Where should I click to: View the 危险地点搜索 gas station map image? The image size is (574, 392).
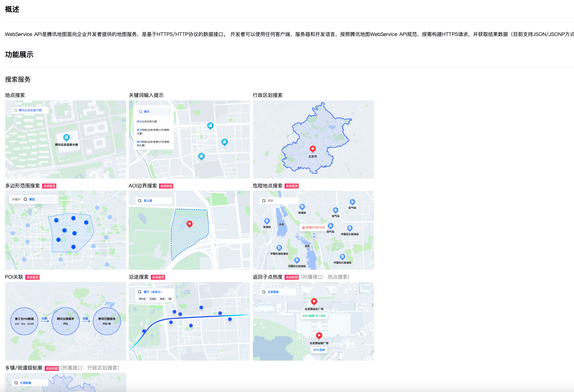point(313,230)
